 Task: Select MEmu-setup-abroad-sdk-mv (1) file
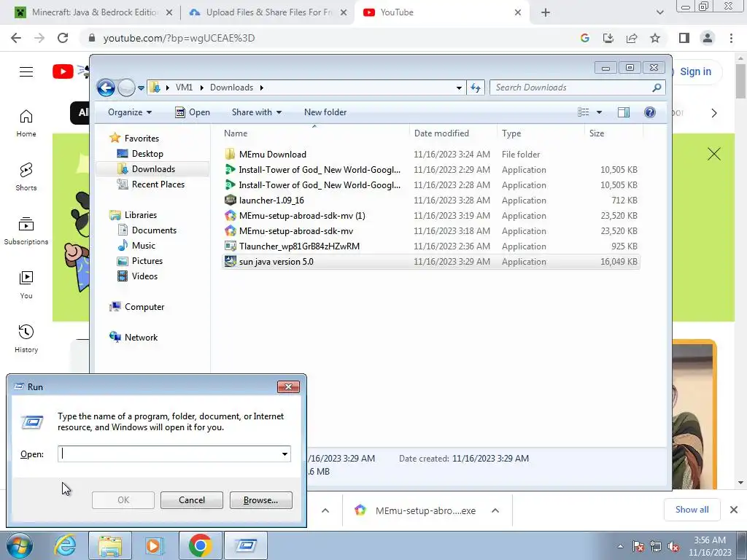[302, 216]
